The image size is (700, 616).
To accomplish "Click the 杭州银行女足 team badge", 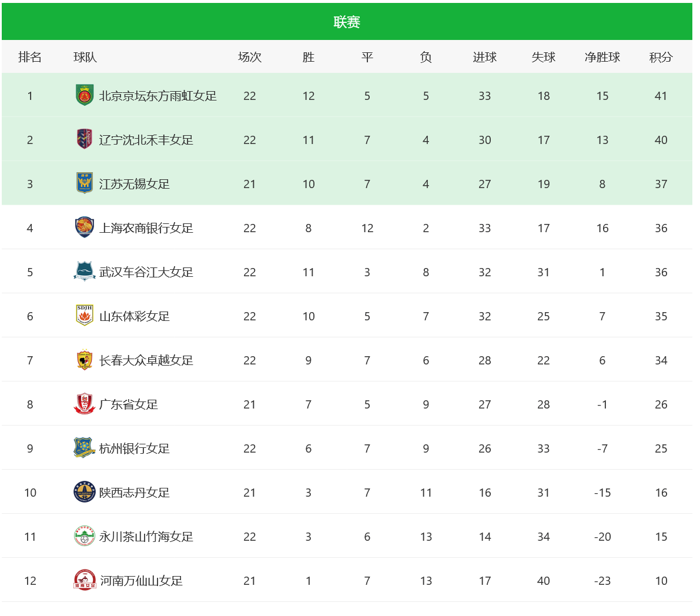I will coord(85,448).
